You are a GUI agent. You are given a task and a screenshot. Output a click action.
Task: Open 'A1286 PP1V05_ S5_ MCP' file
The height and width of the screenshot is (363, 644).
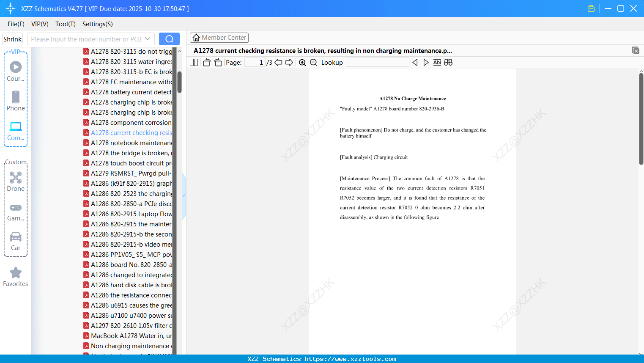tap(128, 255)
